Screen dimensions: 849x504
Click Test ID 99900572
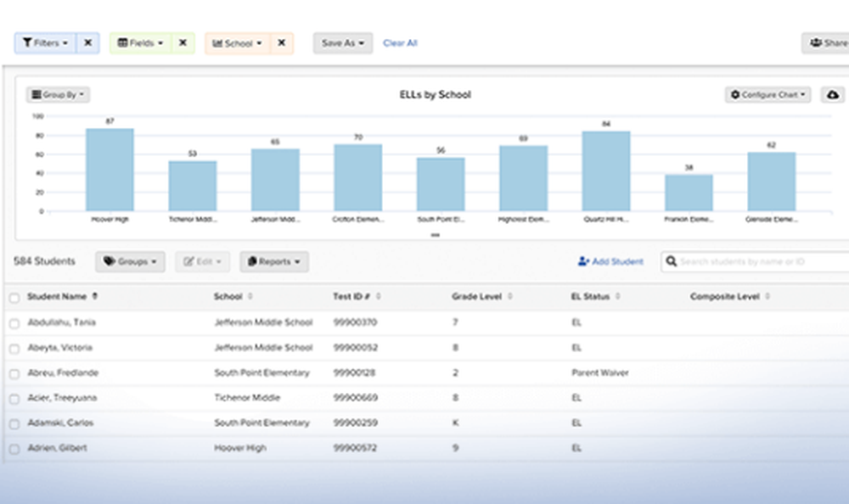pos(355,448)
